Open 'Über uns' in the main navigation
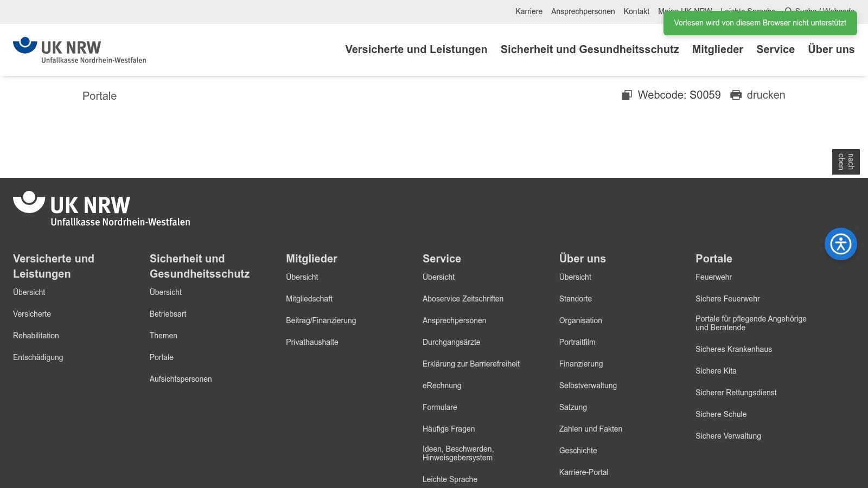The height and width of the screenshot is (488, 868). pos(831,49)
